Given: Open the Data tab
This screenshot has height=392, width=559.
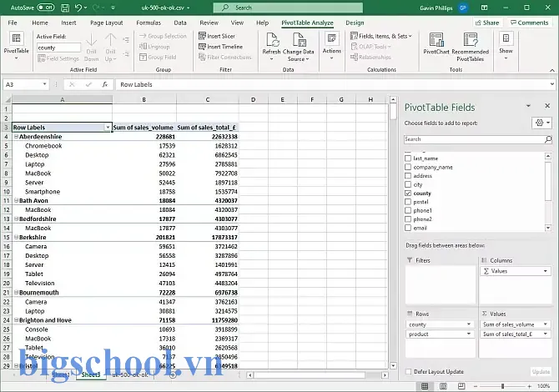Looking at the screenshot, I should click(x=180, y=23).
